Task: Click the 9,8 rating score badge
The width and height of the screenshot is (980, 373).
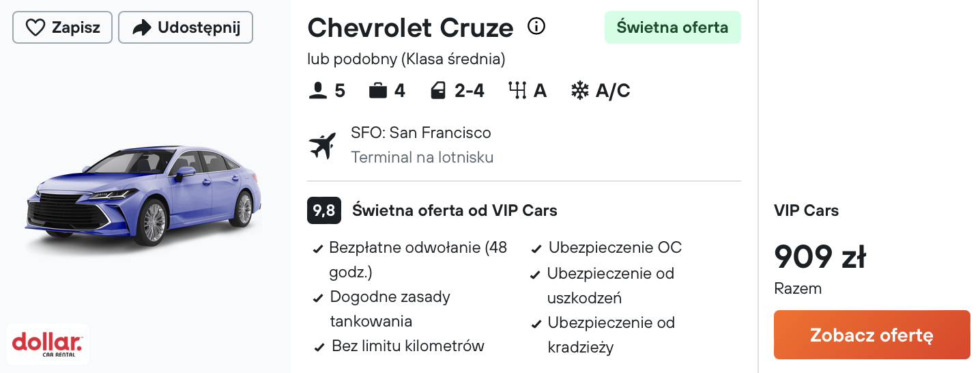Action: 324,210
